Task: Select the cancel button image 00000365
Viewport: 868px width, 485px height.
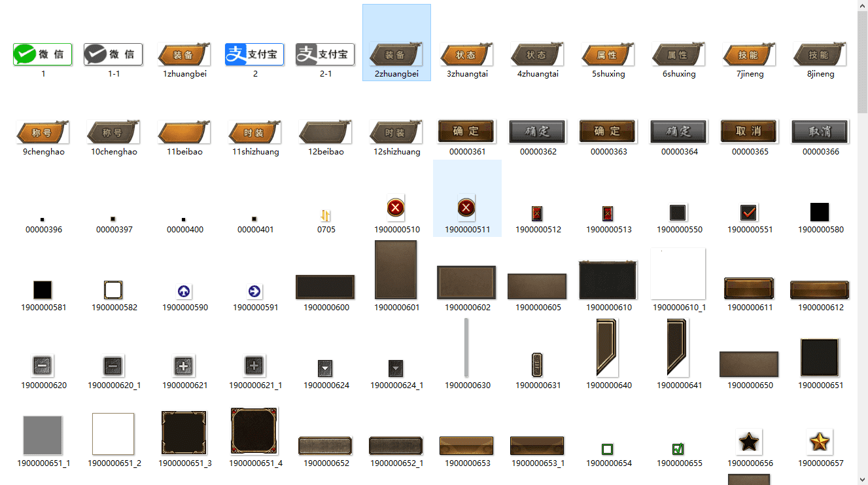Action: 750,132
